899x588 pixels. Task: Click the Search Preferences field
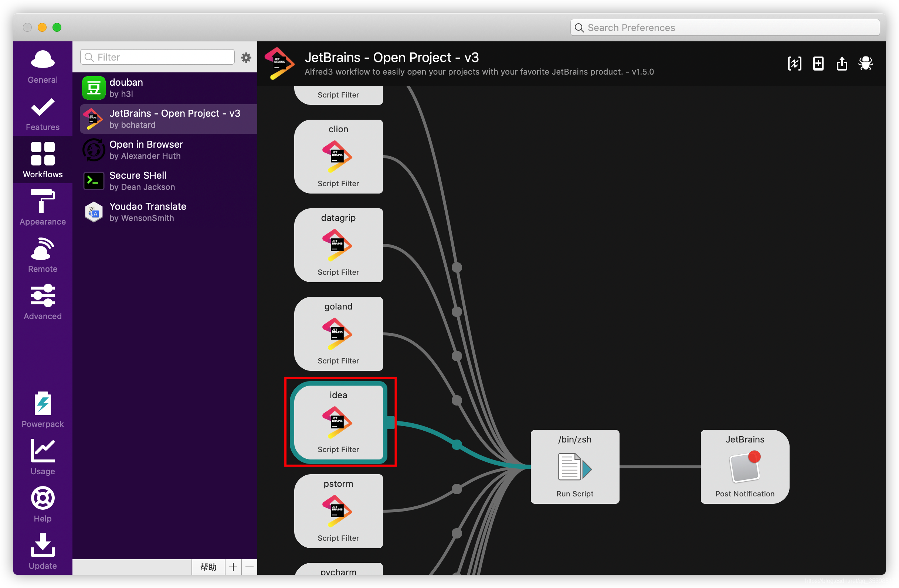[x=725, y=28]
